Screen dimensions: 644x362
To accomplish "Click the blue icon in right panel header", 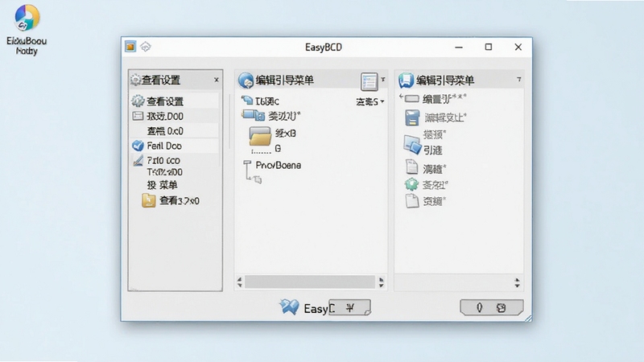I will pos(406,80).
